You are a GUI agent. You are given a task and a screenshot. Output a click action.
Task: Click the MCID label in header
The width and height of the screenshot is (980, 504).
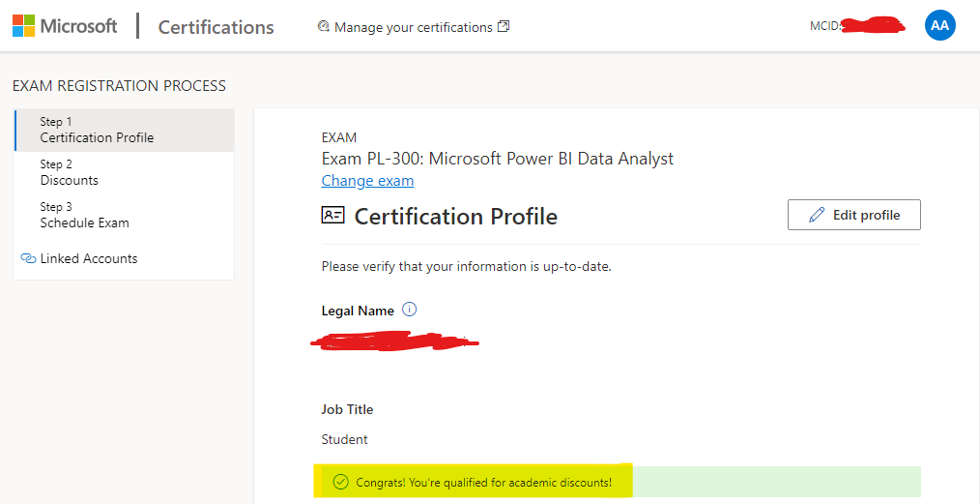coord(826,26)
